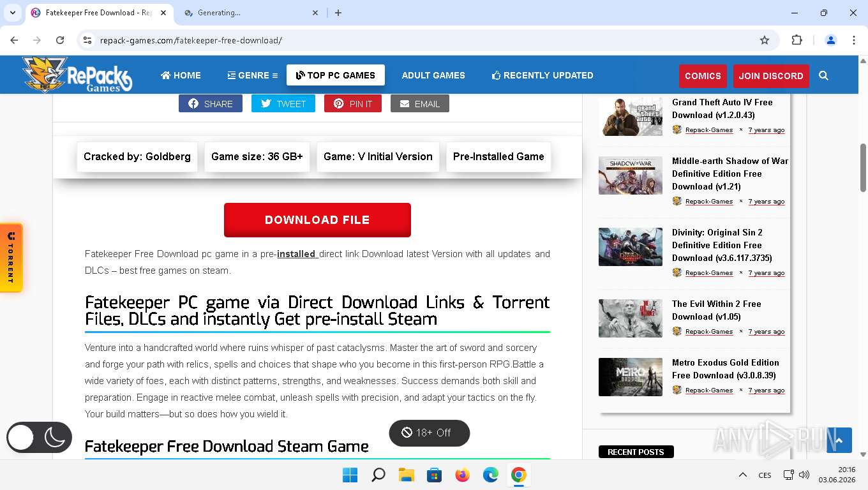Screen dimensions: 868x490
Task: Show hidden tray icons chevron
Action: pos(742,475)
